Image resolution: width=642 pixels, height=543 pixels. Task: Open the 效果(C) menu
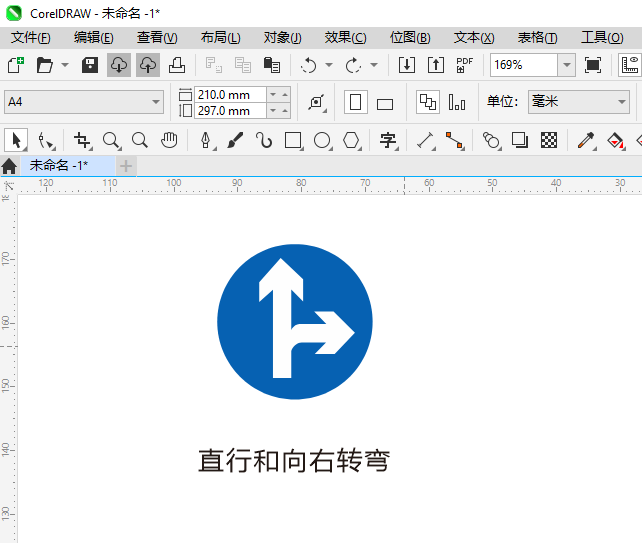346,38
